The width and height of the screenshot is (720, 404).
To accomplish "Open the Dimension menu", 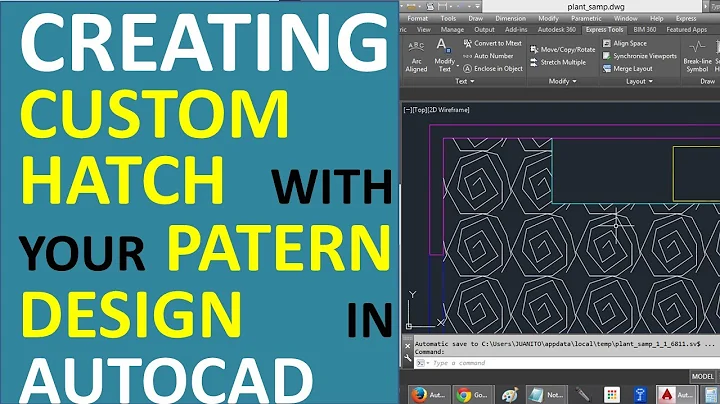I will [x=511, y=18].
